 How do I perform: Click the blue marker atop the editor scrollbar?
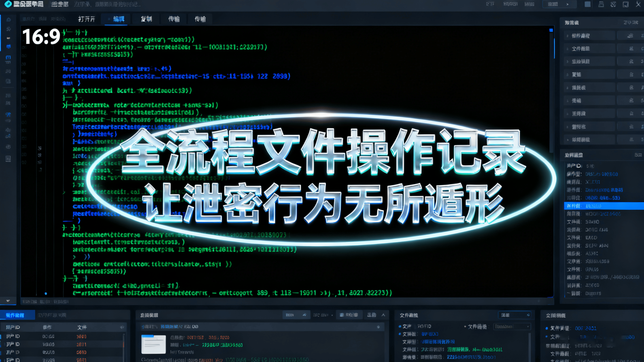click(551, 30)
